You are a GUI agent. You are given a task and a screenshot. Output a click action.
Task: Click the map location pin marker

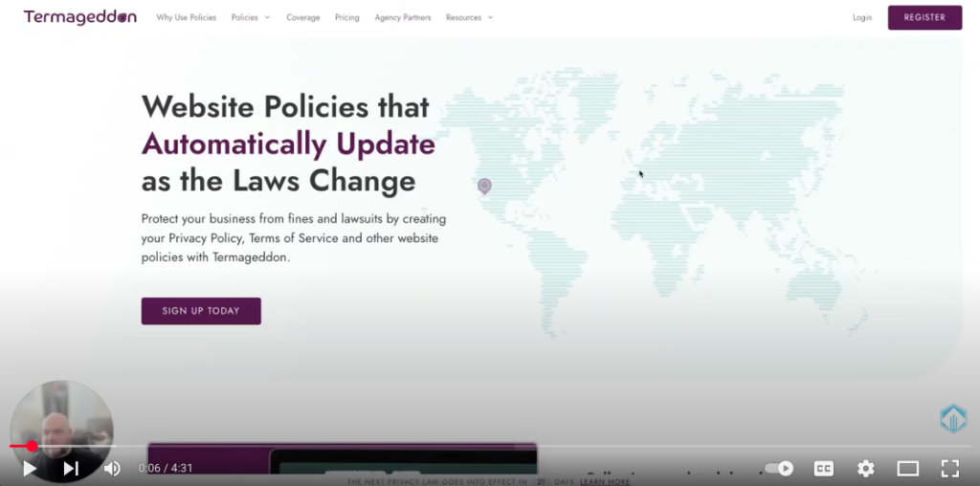point(484,186)
